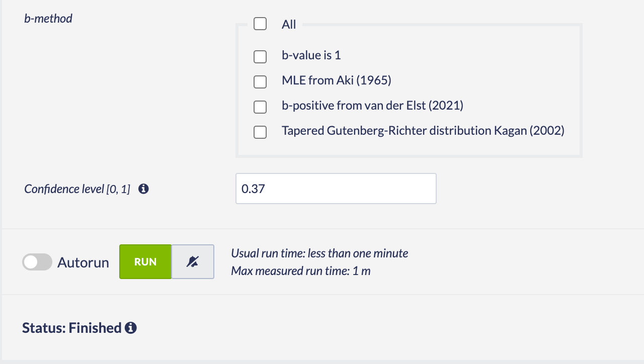Click the 'Usual run time' text line
This screenshot has height=364, width=644.
tap(319, 253)
